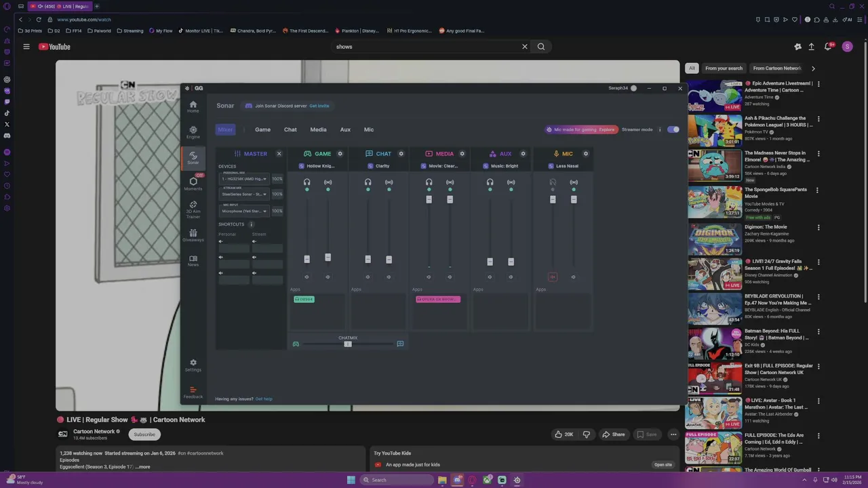Screen dimensions: 868x488
Task: Open MIC channel settings gear
Action: 586,154
